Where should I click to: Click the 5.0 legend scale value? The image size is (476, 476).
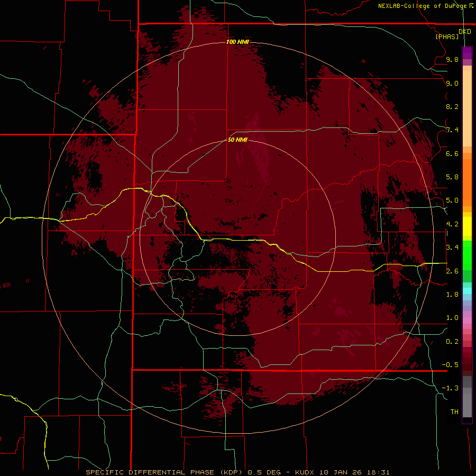pos(452,200)
